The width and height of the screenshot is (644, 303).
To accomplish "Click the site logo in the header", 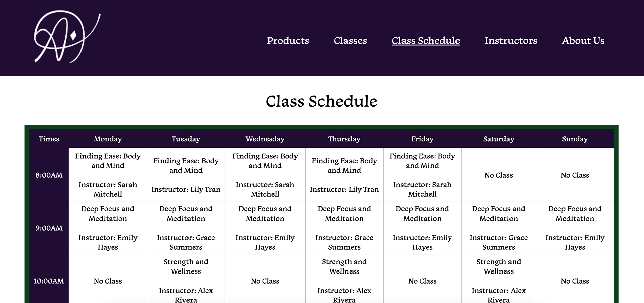I will point(67,37).
